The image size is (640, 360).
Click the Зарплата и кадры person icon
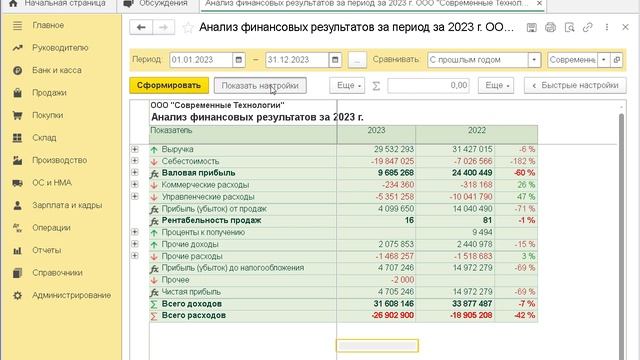coord(17,205)
